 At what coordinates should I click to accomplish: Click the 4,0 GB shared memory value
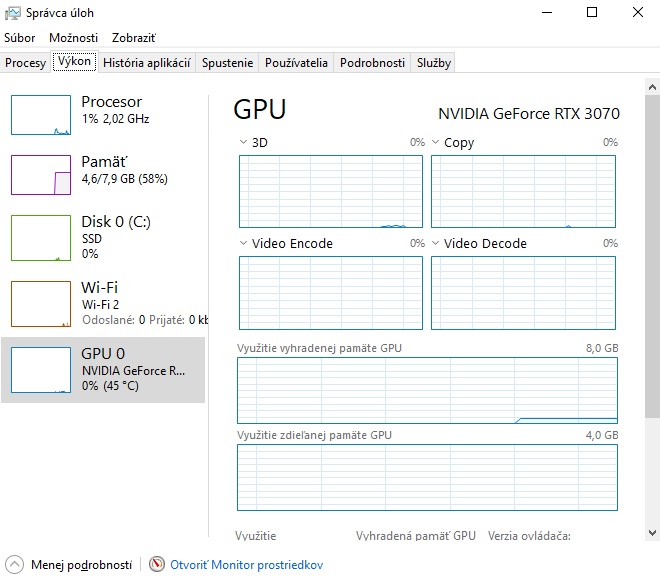point(602,435)
